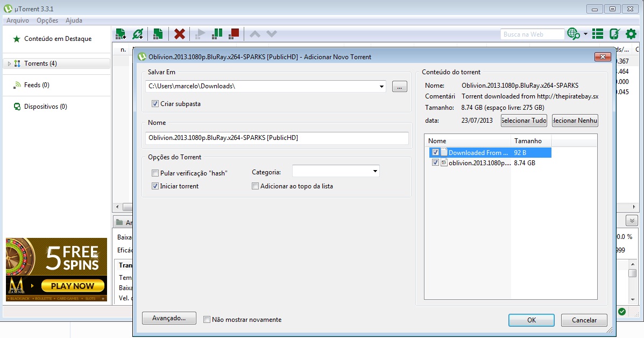Open the Categoria dropdown

tap(375, 171)
